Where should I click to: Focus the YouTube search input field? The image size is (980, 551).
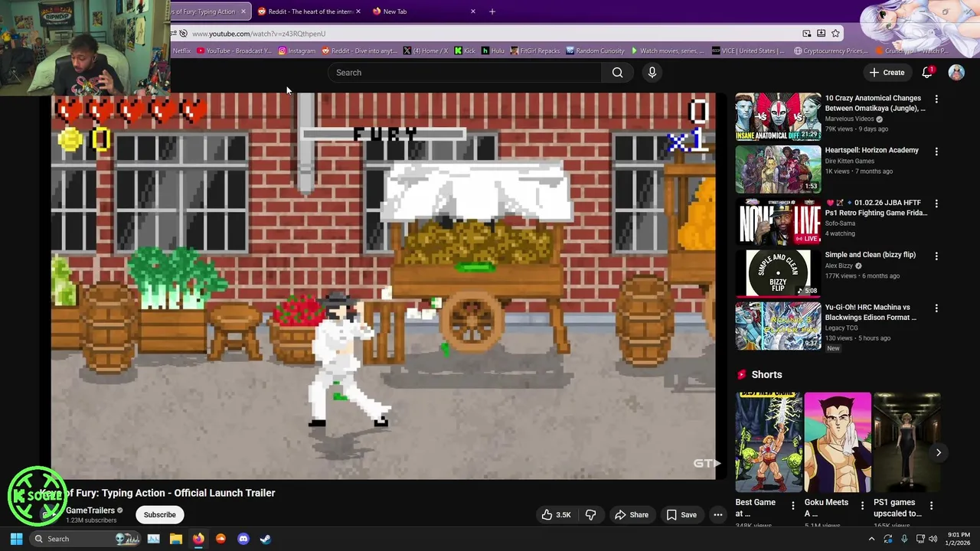[465, 73]
